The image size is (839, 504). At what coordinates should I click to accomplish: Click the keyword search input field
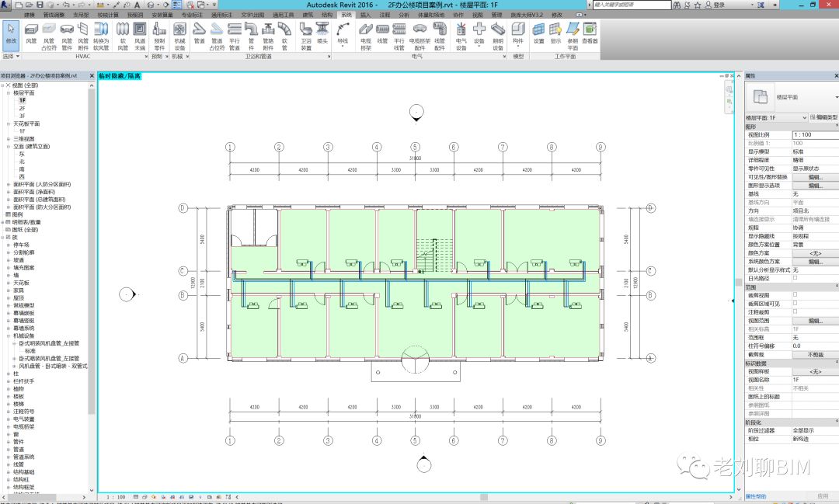632,5
